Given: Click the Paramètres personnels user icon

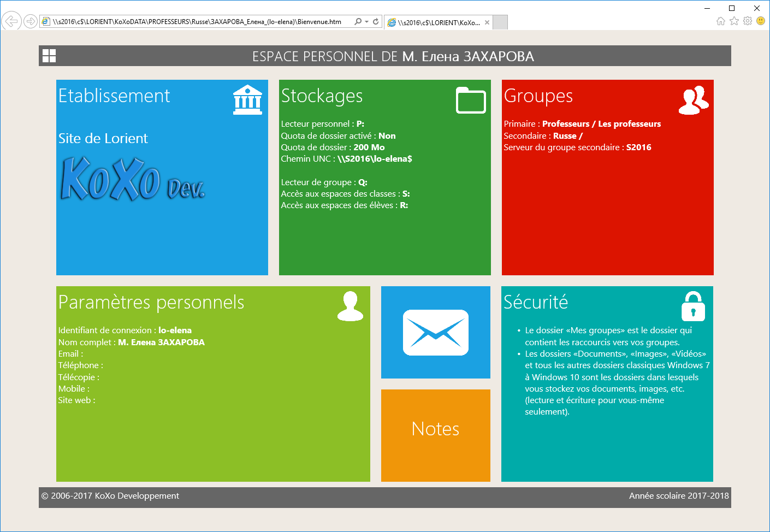Looking at the screenshot, I should 350,306.
